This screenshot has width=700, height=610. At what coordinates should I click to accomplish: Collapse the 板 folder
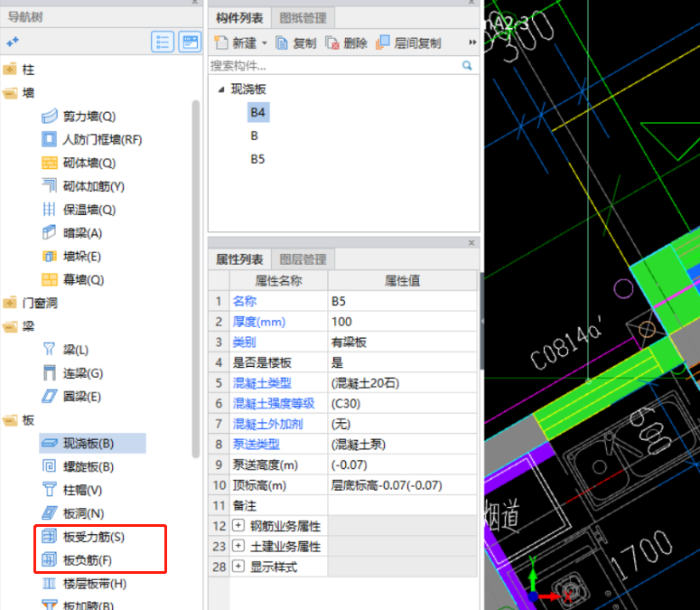9,420
